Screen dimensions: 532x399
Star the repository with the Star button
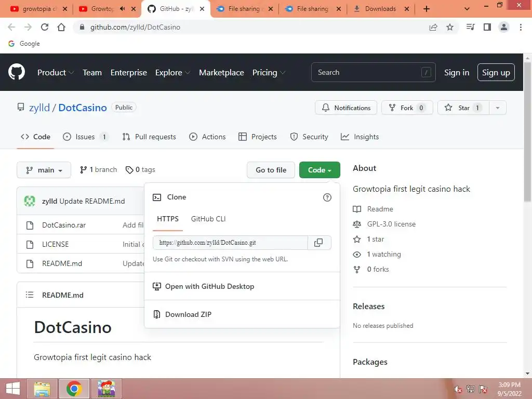point(463,108)
